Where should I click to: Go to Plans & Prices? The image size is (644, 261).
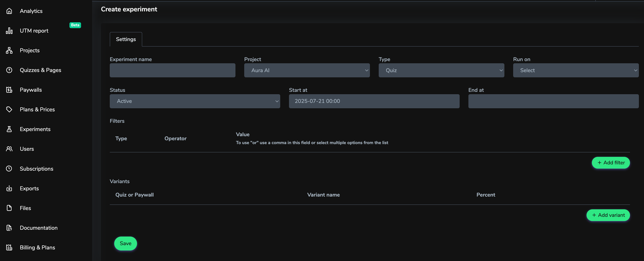37,109
